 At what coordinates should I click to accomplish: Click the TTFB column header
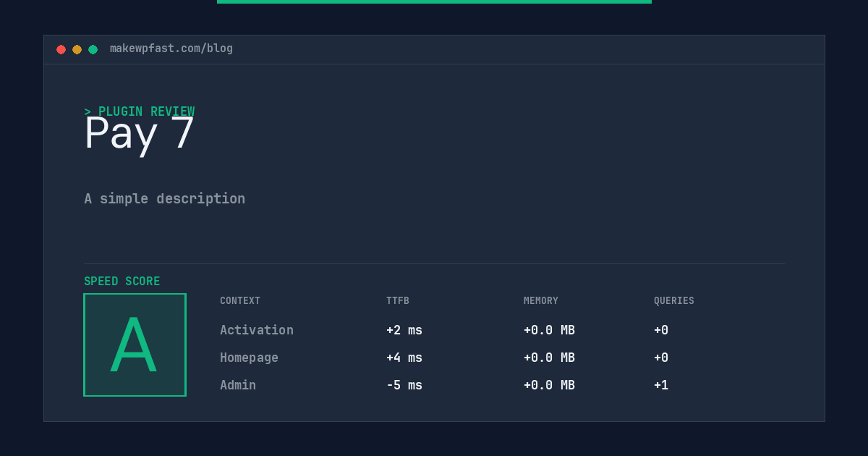point(398,301)
